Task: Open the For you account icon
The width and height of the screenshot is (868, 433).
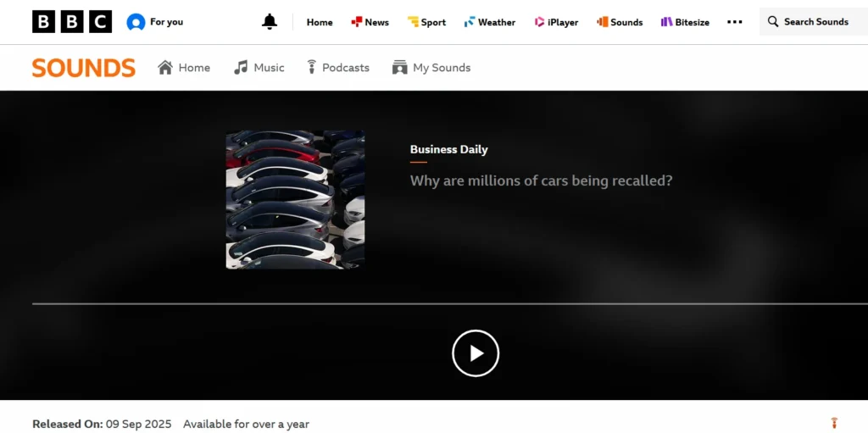Action: click(136, 22)
